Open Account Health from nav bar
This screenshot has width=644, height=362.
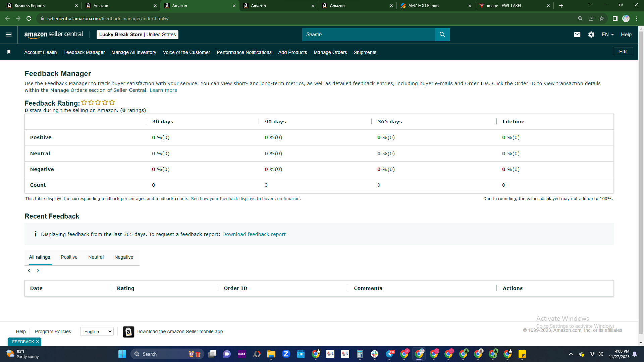click(x=41, y=52)
